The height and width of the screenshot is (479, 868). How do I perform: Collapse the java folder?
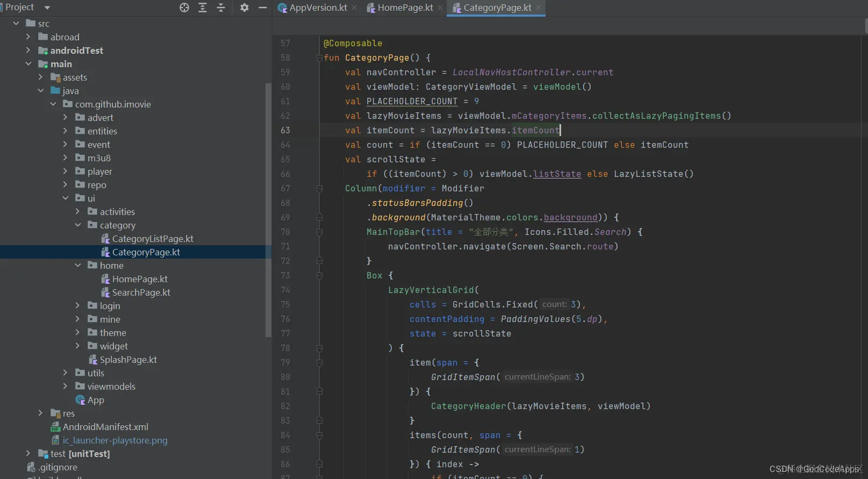41,90
